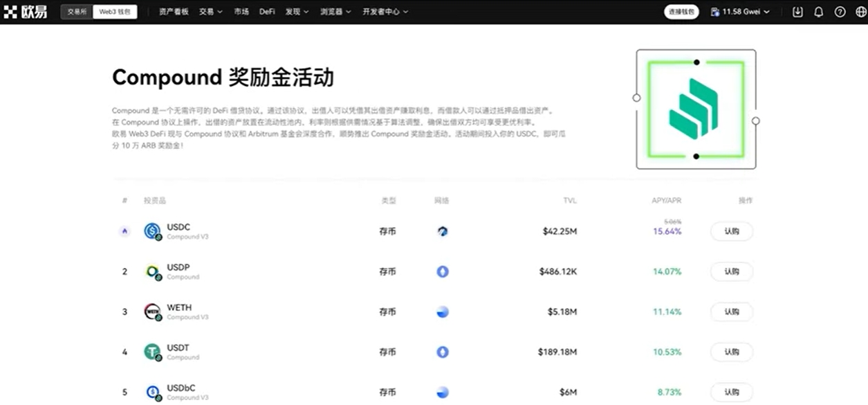Switch to the 交易所 toggle option

tap(77, 12)
